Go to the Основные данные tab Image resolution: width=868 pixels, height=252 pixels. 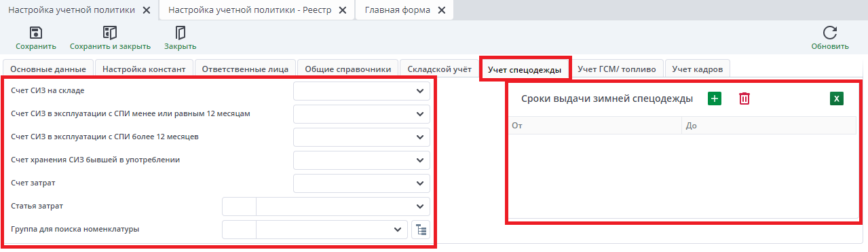pos(48,69)
